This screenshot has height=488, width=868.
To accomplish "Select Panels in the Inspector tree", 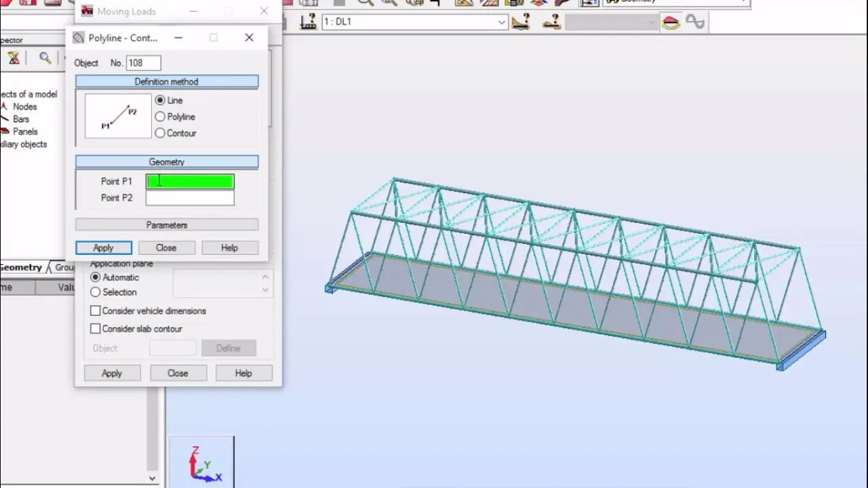I will 25,131.
